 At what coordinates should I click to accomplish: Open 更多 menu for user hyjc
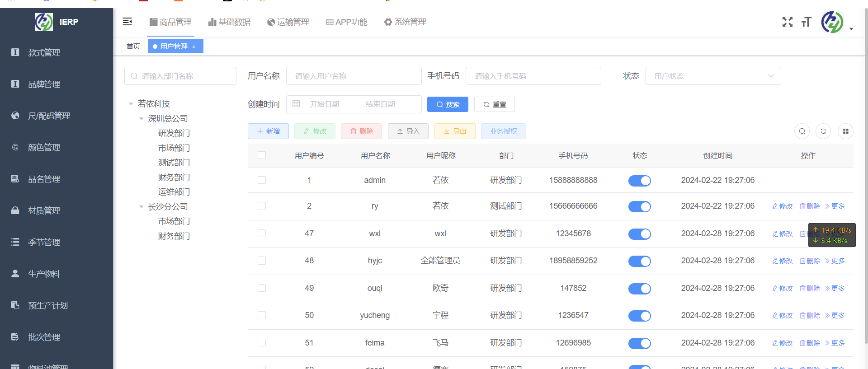pyautogui.click(x=835, y=261)
